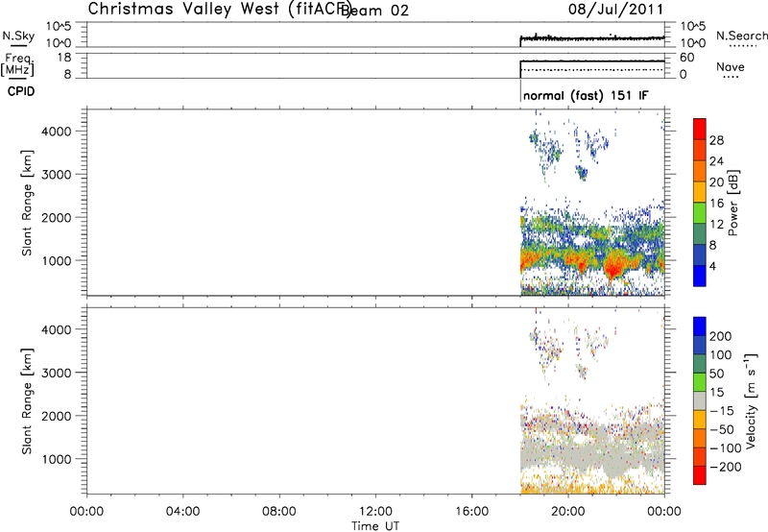Select the '60' tick on the Nave axis
The width and height of the screenshot is (768, 532).
coord(686,58)
